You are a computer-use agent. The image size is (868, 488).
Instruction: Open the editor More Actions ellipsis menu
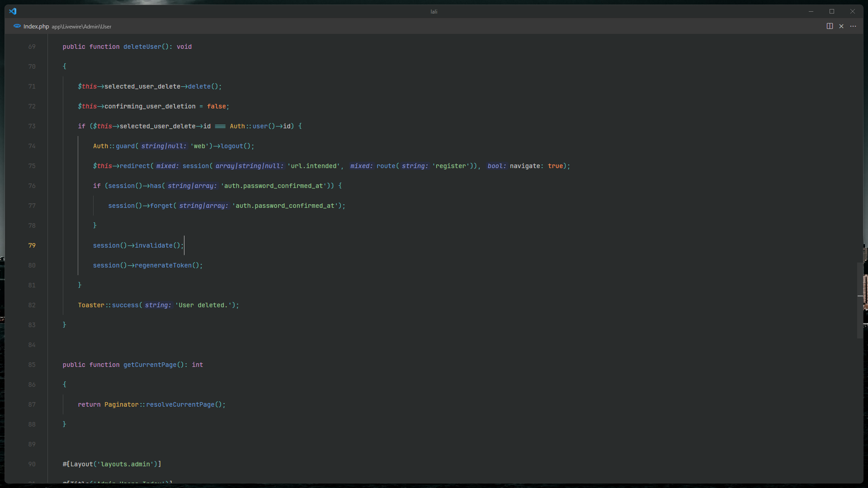(853, 26)
